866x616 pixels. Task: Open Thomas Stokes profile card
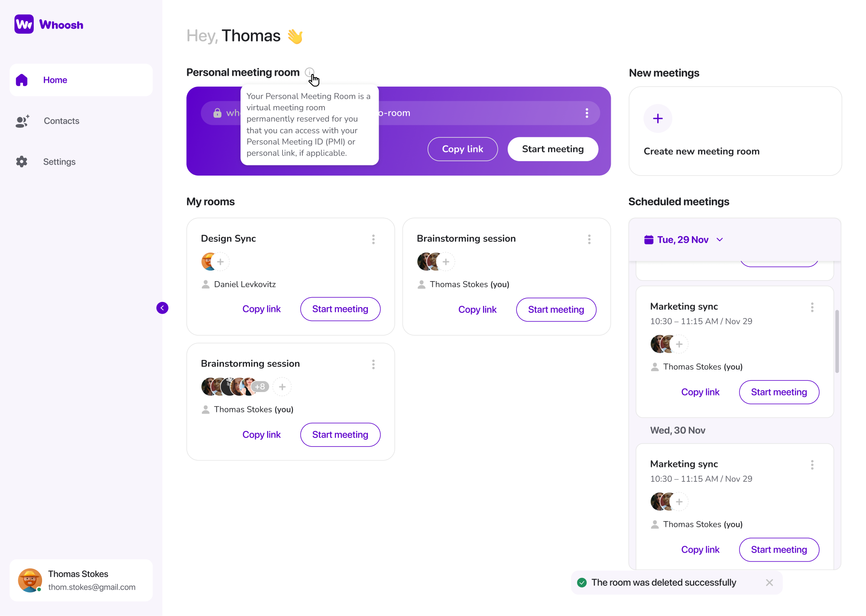click(81, 580)
